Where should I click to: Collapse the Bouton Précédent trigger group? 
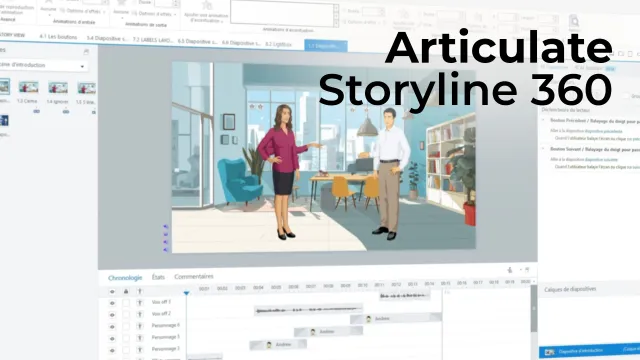543,120
